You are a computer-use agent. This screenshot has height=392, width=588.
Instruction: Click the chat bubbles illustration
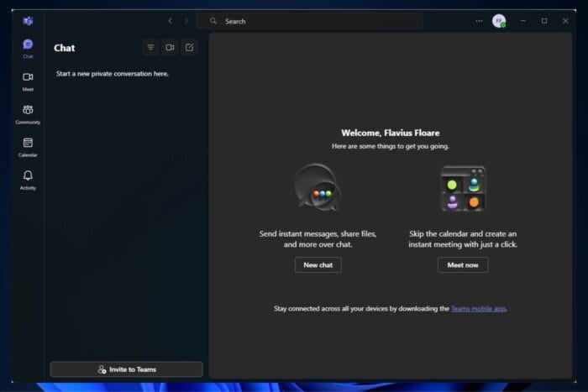318,188
